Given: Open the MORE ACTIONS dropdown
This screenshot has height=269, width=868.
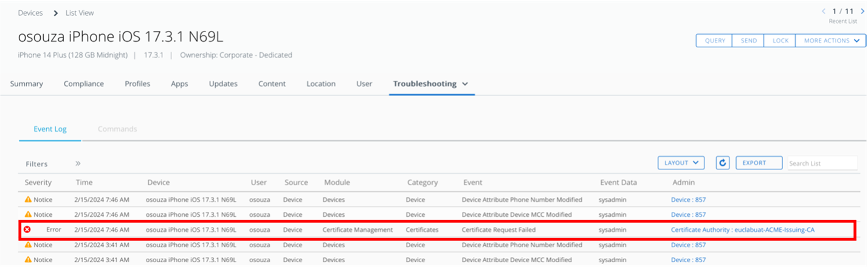Looking at the screenshot, I should coord(830,41).
